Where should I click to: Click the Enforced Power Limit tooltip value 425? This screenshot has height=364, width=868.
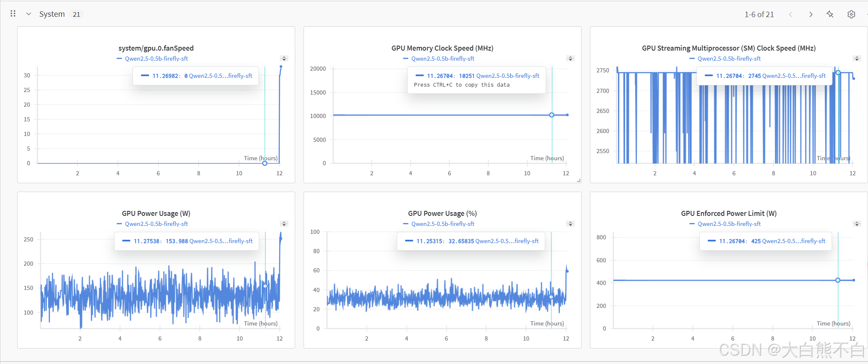coord(756,241)
